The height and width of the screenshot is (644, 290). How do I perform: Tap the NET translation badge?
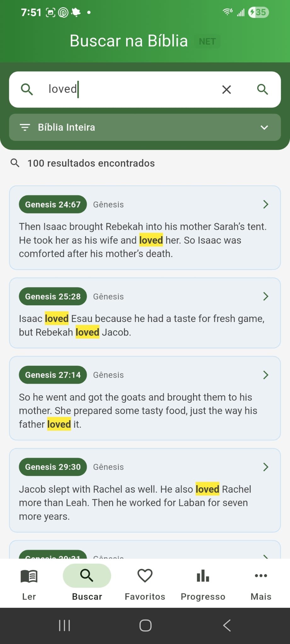click(207, 42)
